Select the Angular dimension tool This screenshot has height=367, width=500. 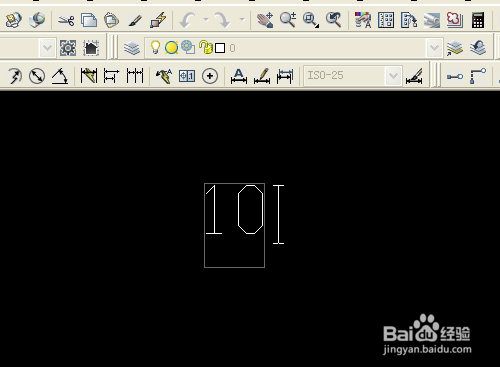[60, 76]
